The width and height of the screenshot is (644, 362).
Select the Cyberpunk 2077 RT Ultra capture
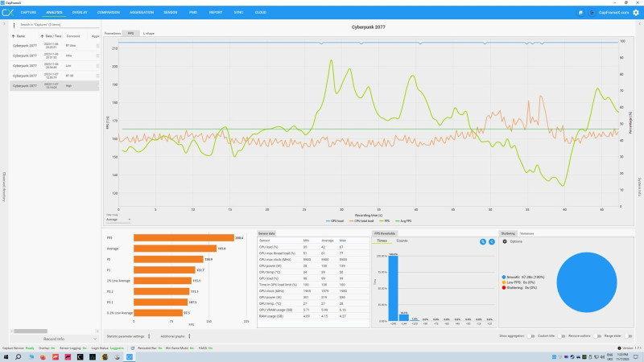click(x=55, y=46)
